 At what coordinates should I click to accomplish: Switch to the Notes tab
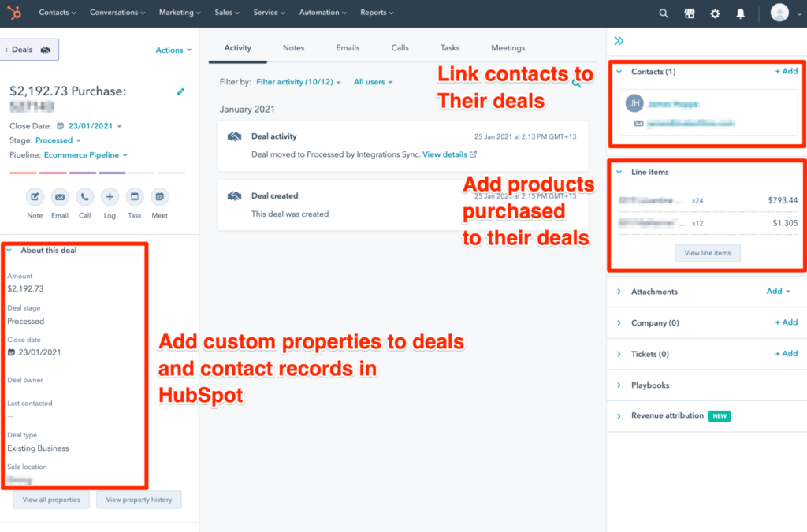click(293, 48)
